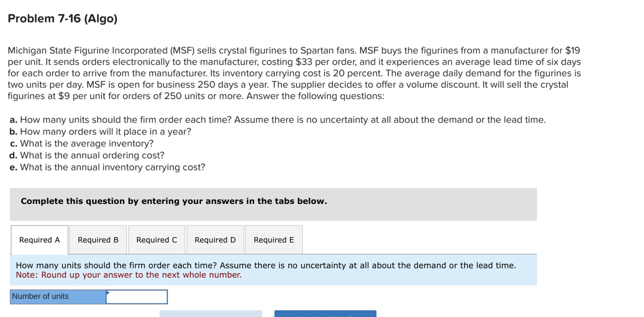Open the Required D tab
Image resolution: width=644 pixels, height=317 pixels.
tap(215, 240)
